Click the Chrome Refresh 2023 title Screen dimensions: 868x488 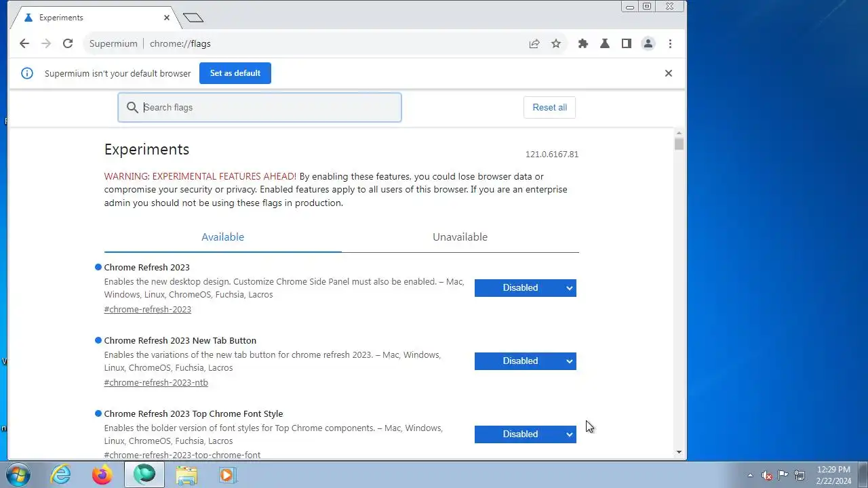[x=146, y=267]
